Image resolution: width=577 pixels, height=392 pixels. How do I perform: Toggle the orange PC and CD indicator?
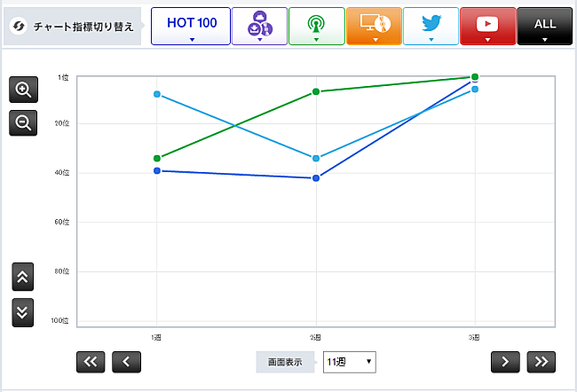click(374, 26)
